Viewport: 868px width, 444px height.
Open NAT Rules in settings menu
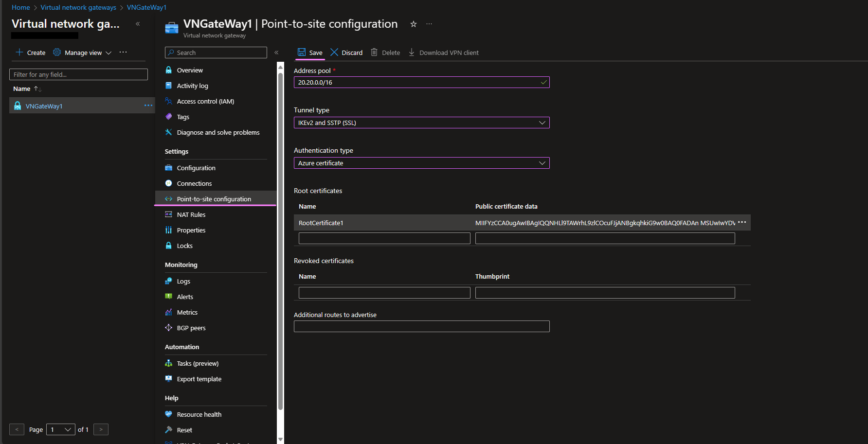[x=191, y=214]
